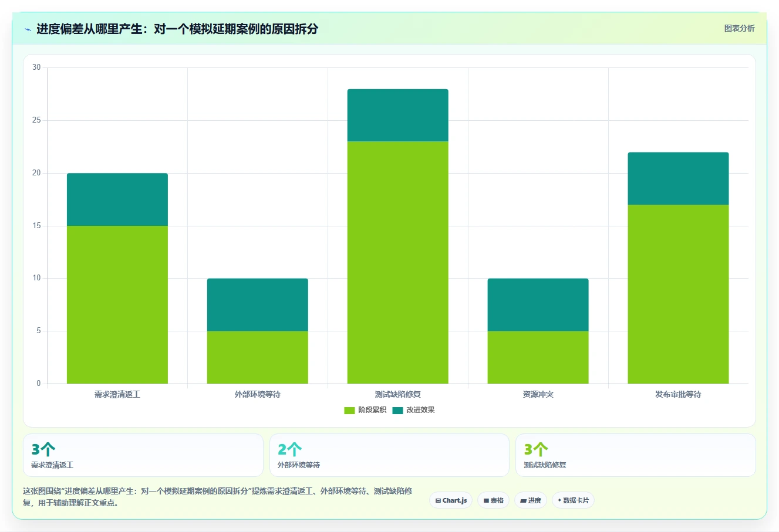This screenshot has width=779, height=532.
Task: Open the 3个 需求澄清返工 data card
Action: 143,455
